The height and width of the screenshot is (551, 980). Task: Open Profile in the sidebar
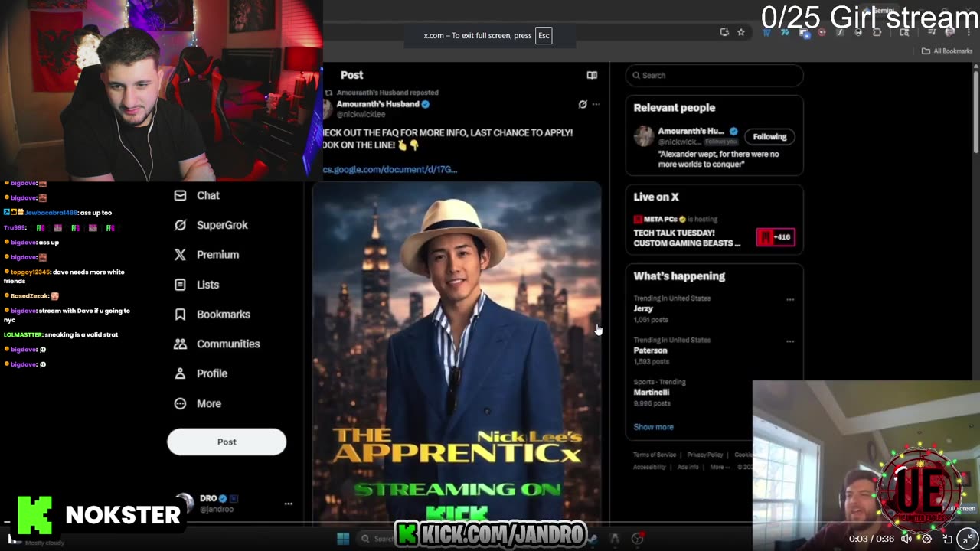(x=201, y=373)
